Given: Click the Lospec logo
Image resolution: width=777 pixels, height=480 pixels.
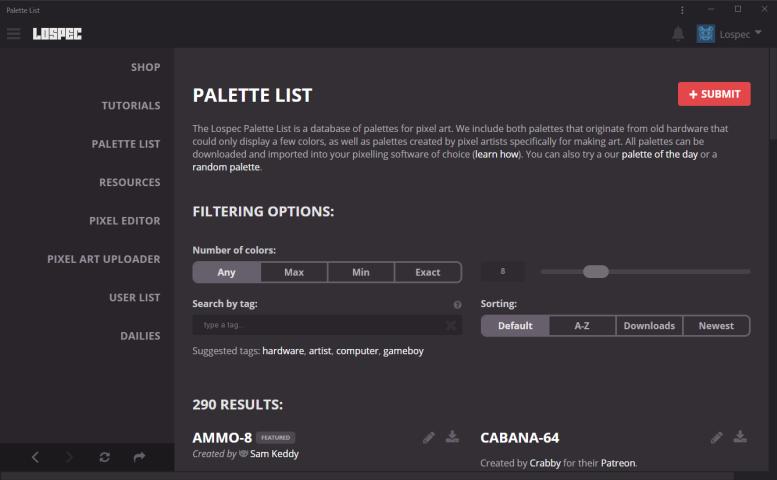Looking at the screenshot, I should (x=57, y=34).
